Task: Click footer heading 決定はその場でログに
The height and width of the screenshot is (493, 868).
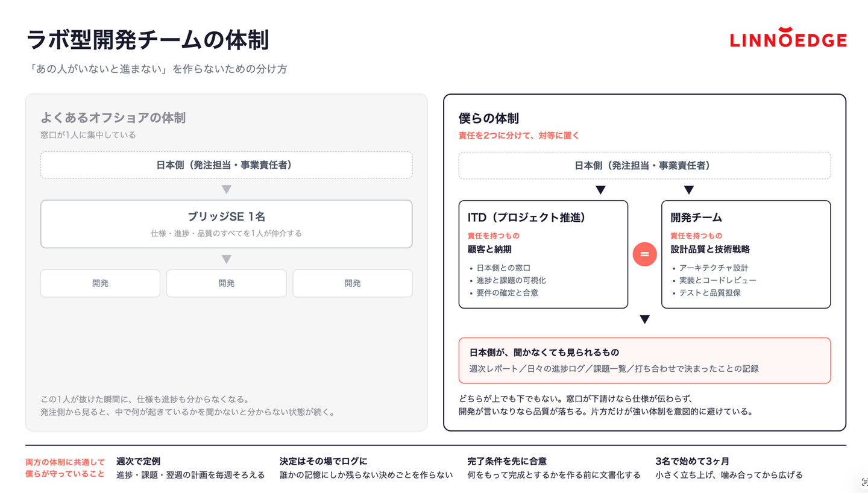Action: pos(323,461)
